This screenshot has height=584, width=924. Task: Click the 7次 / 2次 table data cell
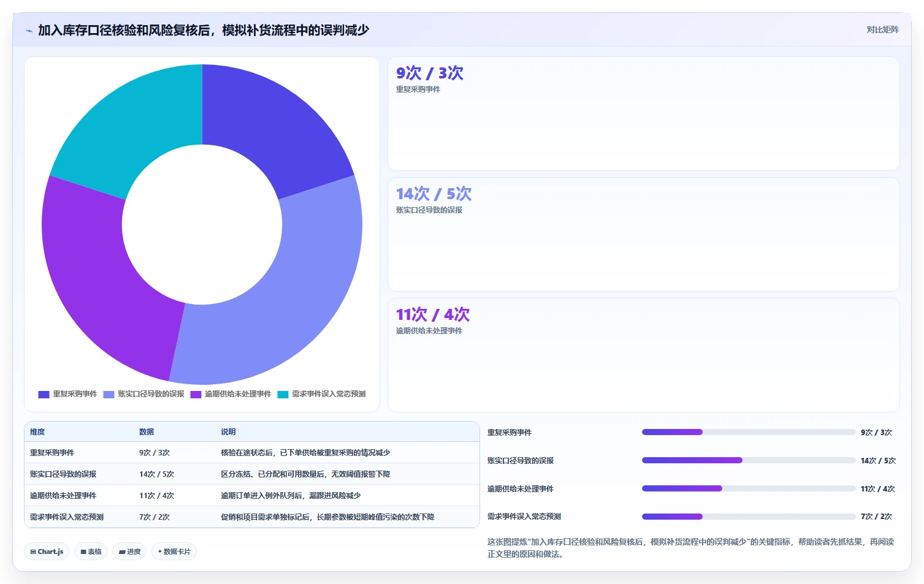155,517
